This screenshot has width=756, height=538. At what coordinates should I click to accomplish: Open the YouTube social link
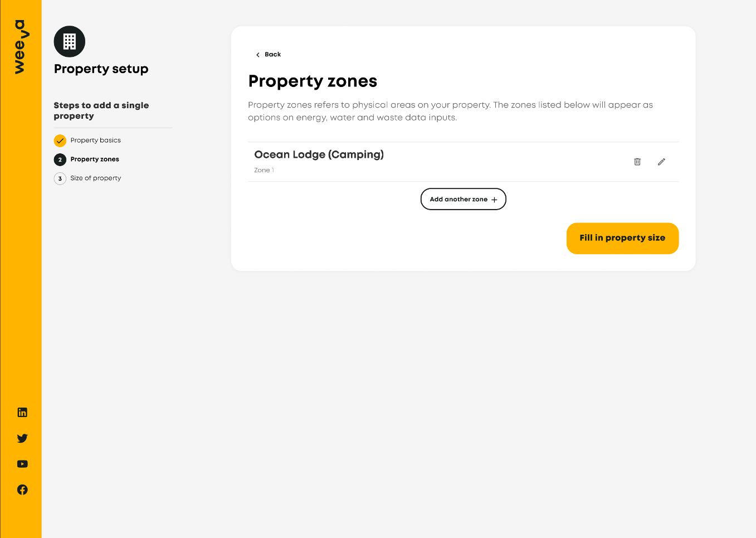[x=22, y=464]
